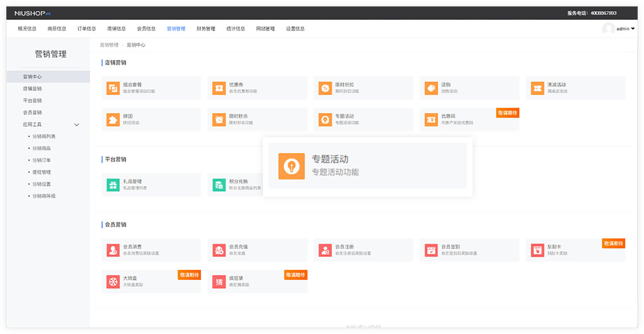Open the 会员注册 icon
Viewport: 644px width, 334px height.
(x=325, y=250)
